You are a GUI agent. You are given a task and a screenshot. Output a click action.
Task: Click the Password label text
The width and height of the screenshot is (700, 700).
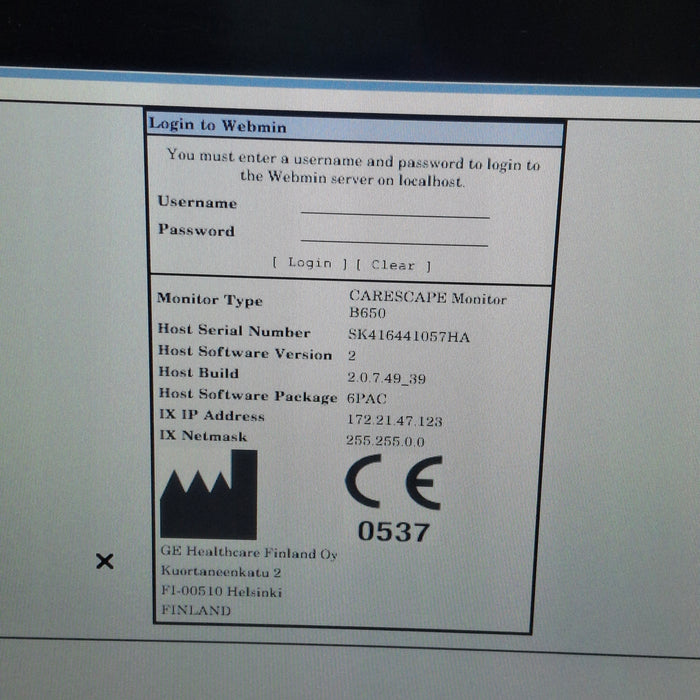point(196,230)
